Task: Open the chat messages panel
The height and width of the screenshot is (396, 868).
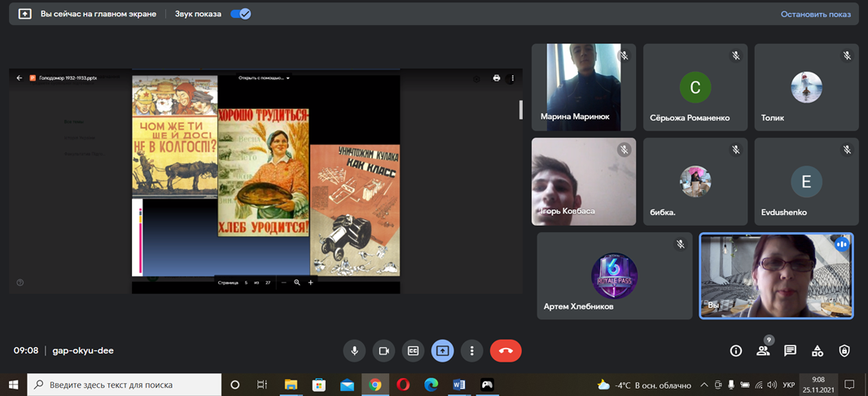Action: (x=790, y=350)
